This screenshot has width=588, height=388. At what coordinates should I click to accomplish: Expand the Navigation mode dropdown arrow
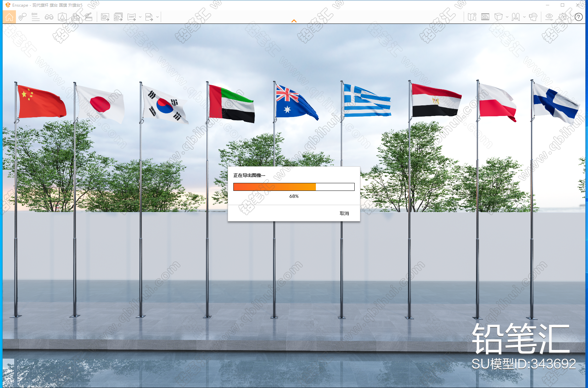(524, 17)
